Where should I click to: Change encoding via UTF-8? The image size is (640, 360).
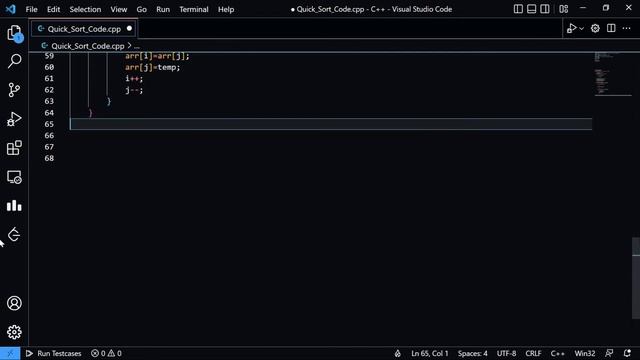(507, 353)
